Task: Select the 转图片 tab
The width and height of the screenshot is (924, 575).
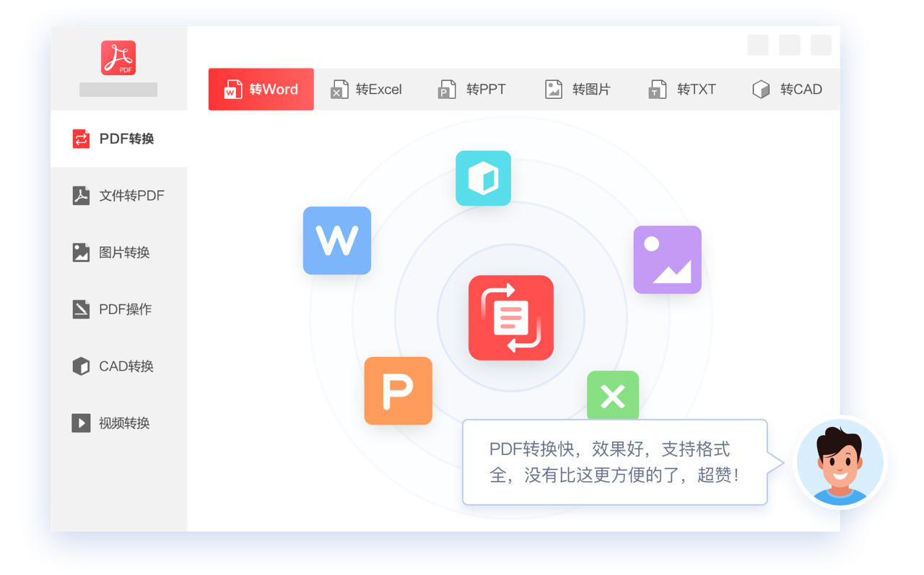Action: click(577, 90)
